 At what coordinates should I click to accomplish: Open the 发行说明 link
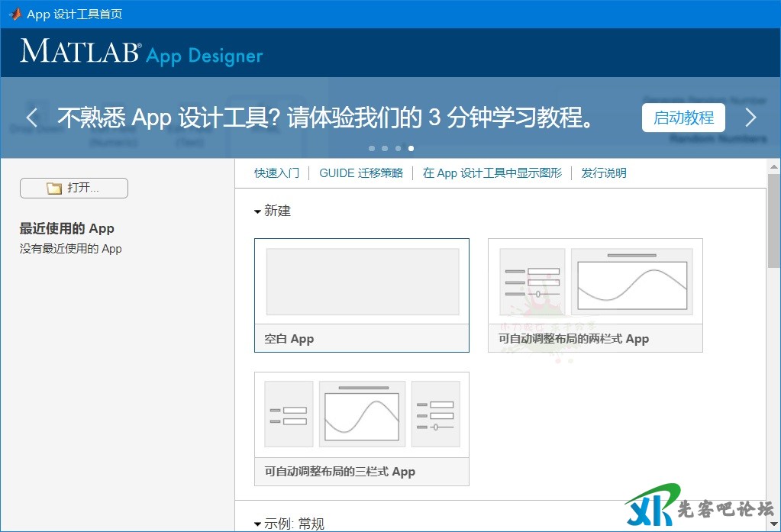(604, 173)
